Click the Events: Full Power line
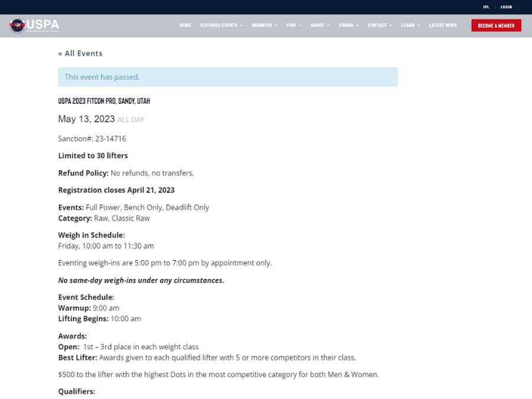The image size is (532, 399). 134,207
